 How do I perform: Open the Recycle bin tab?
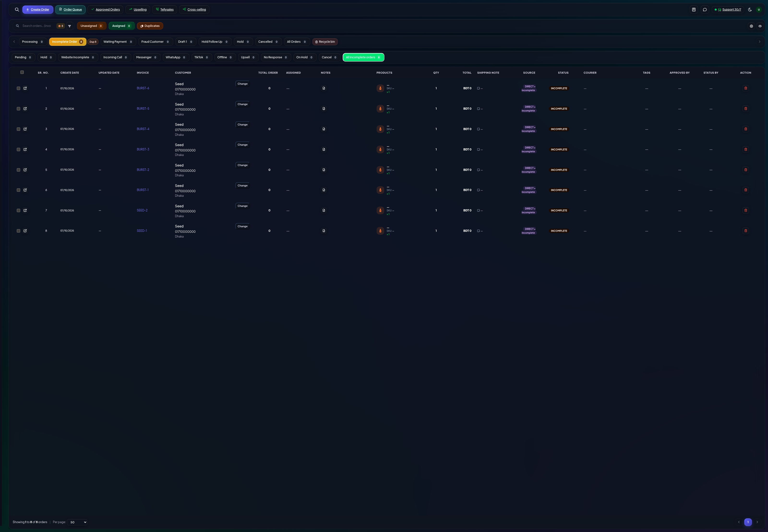(x=325, y=42)
